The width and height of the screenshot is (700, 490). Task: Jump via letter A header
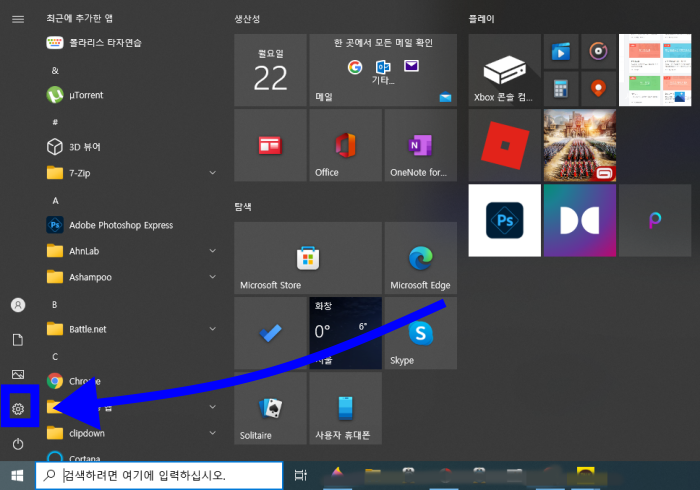[55, 200]
